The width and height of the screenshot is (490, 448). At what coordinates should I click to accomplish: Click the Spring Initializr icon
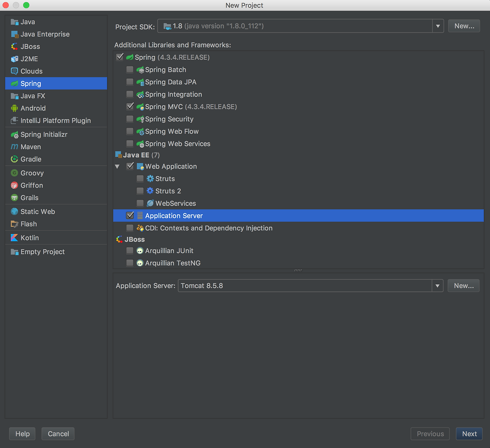(15, 135)
